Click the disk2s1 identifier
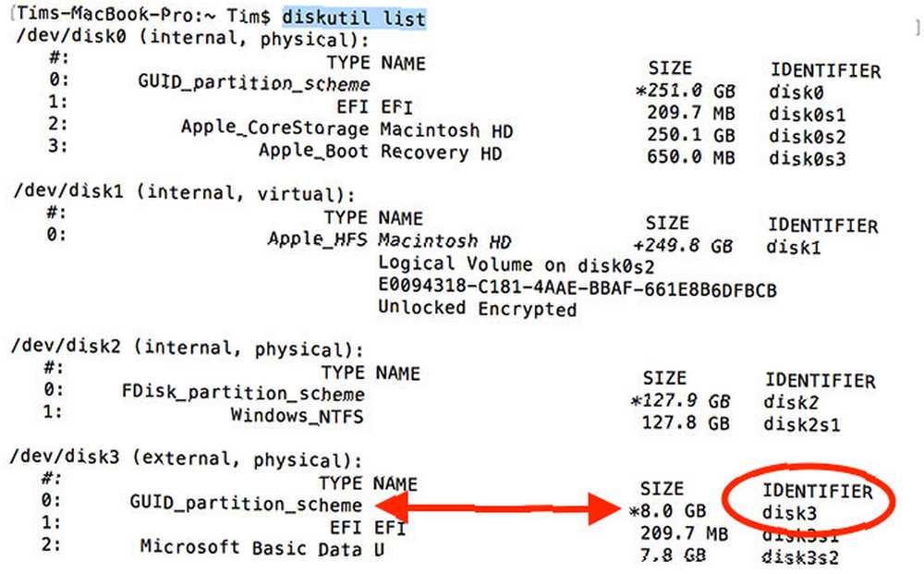Image resolution: width=924 pixels, height=574 pixels. point(801,423)
